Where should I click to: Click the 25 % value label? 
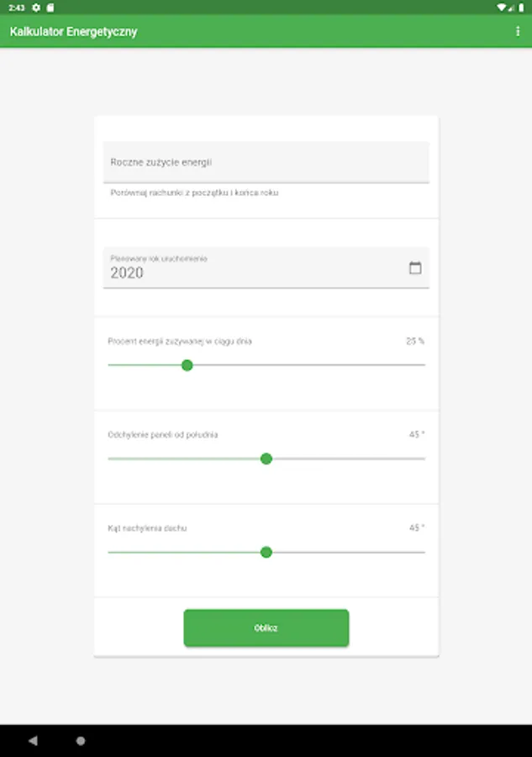tap(415, 341)
